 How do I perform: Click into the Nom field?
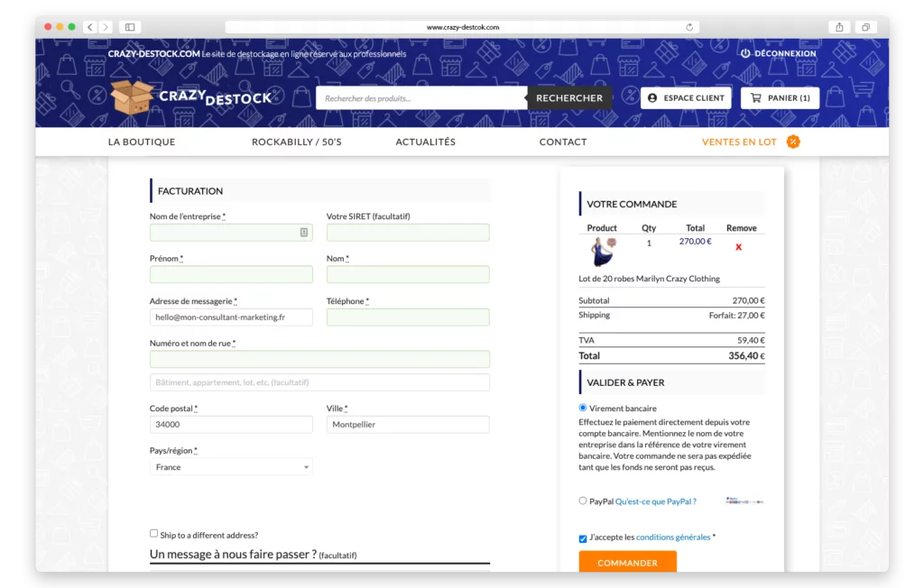(x=408, y=274)
